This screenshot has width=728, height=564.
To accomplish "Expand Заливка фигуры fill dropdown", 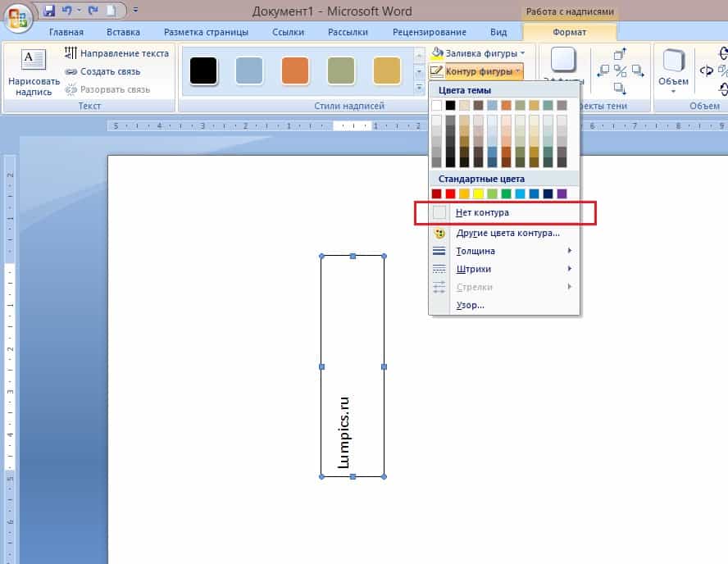I will [x=485, y=53].
